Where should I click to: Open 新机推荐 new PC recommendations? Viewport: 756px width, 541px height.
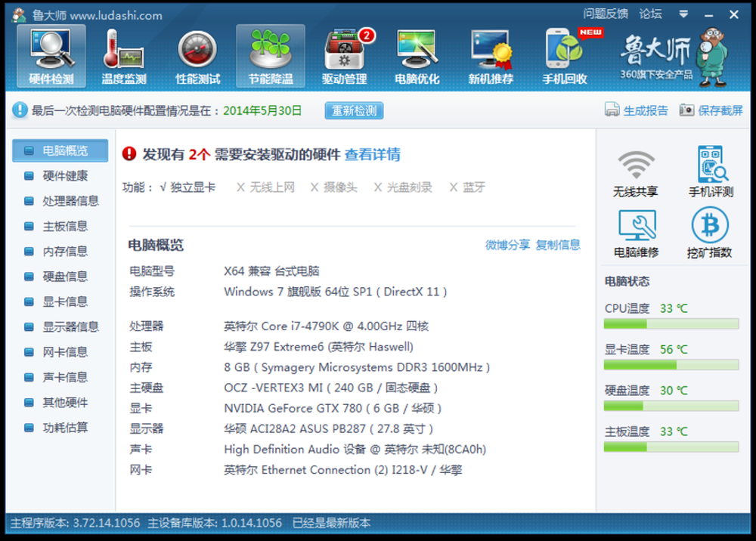tap(491, 57)
